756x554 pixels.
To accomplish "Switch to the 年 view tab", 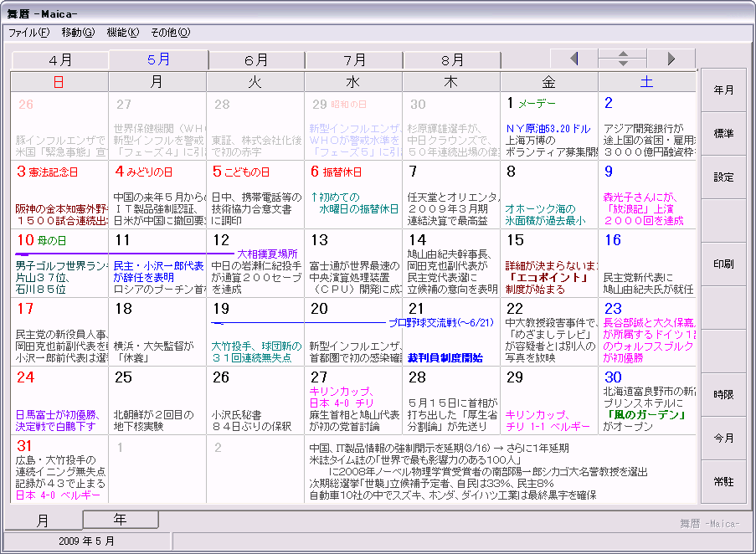I will (x=121, y=520).
